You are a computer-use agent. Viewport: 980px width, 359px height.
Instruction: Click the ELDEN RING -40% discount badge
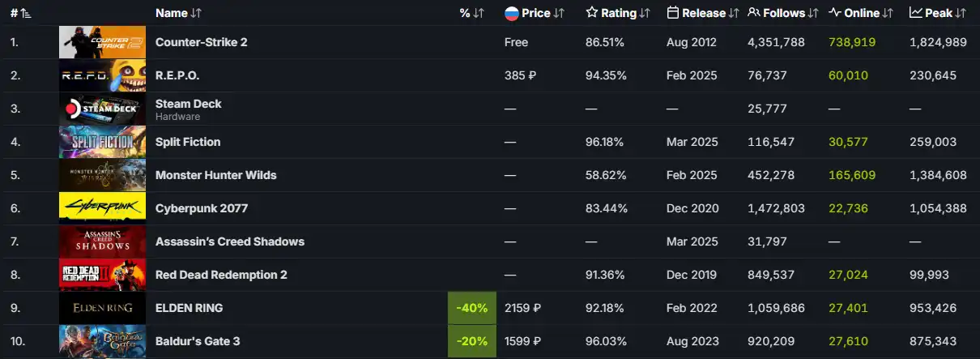pyautogui.click(x=471, y=308)
